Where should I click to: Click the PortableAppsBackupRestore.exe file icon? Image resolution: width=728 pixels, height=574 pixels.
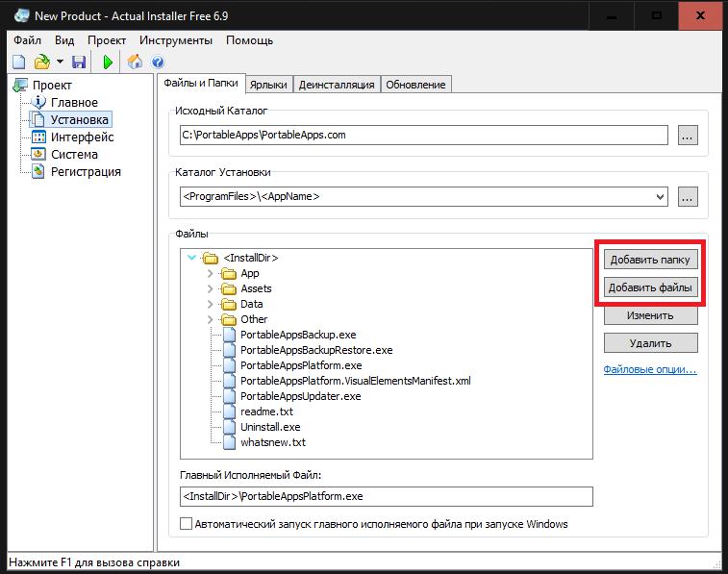(229, 350)
